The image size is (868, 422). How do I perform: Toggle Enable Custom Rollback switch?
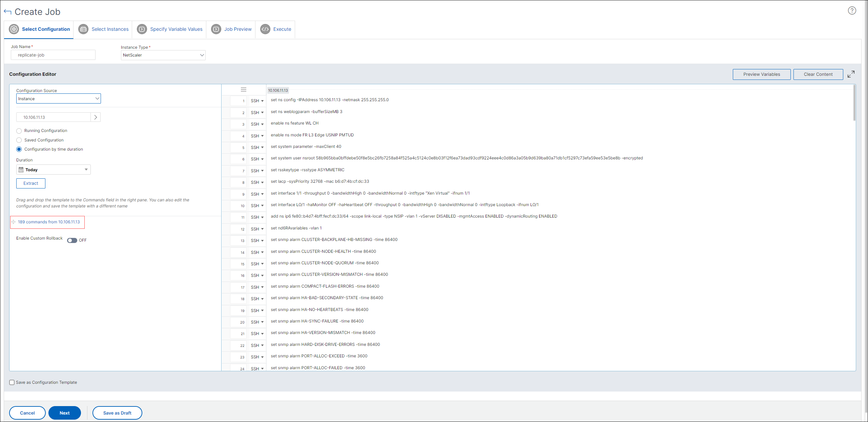pos(72,240)
